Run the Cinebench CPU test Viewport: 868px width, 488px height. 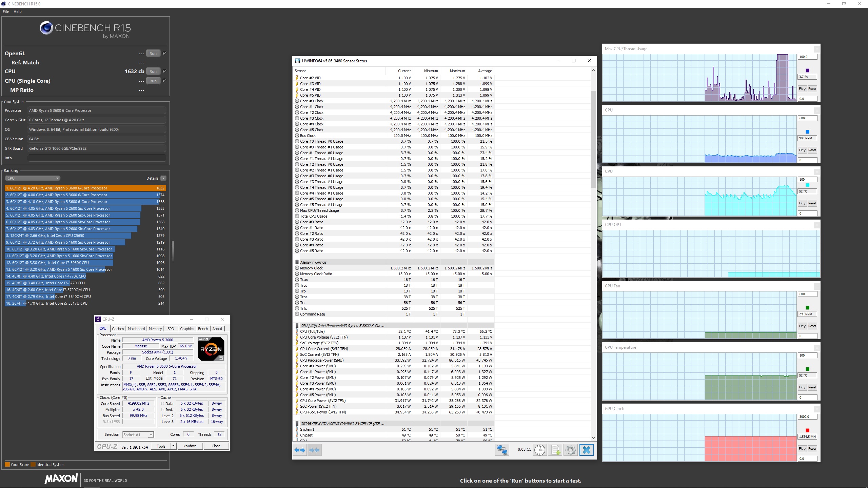pos(153,72)
